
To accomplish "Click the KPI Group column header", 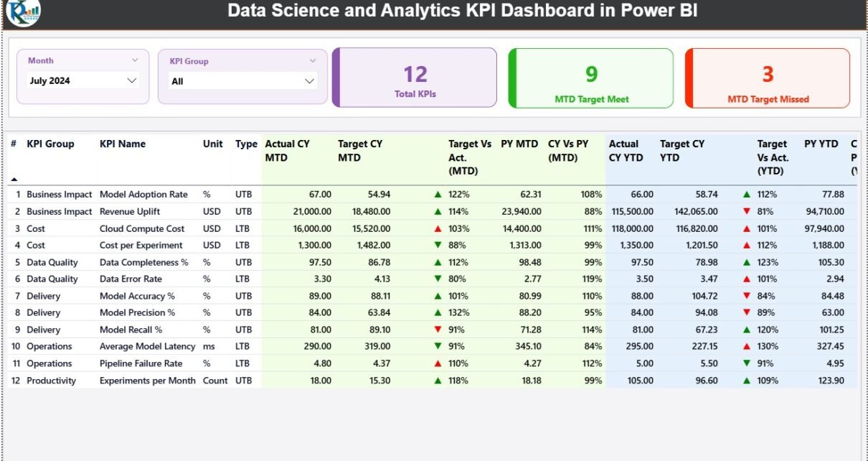I will pyautogui.click(x=50, y=144).
